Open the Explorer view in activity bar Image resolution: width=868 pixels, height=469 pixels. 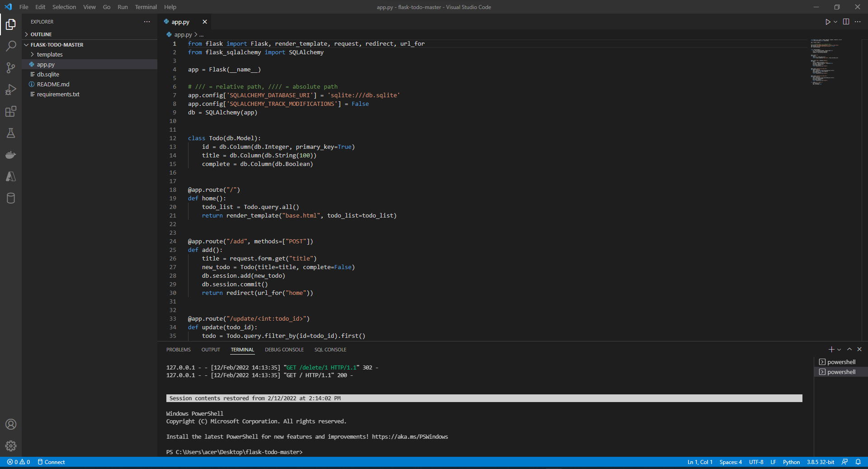point(11,24)
